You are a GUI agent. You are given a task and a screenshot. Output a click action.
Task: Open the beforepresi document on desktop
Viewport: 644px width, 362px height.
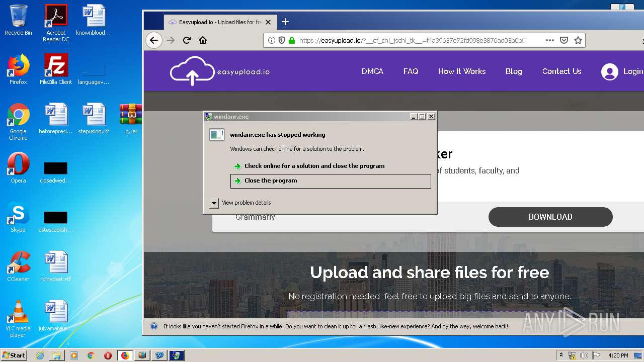click(56, 119)
